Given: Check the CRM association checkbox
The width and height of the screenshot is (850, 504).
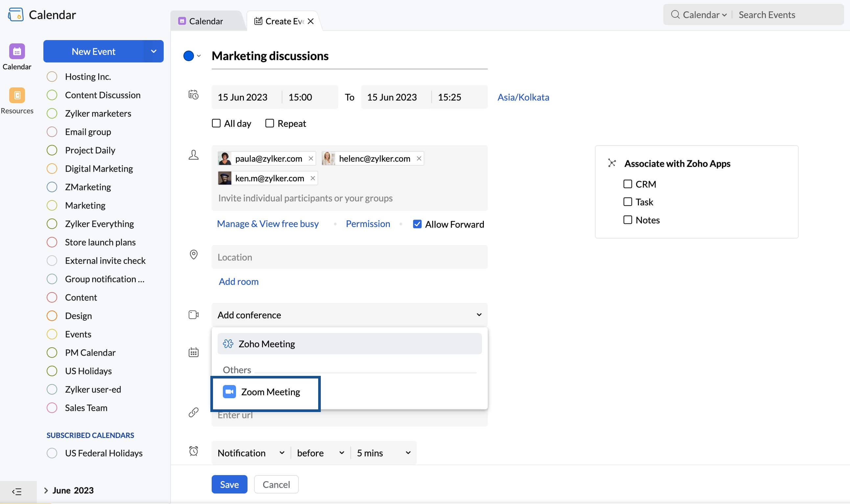Looking at the screenshot, I should click(627, 184).
